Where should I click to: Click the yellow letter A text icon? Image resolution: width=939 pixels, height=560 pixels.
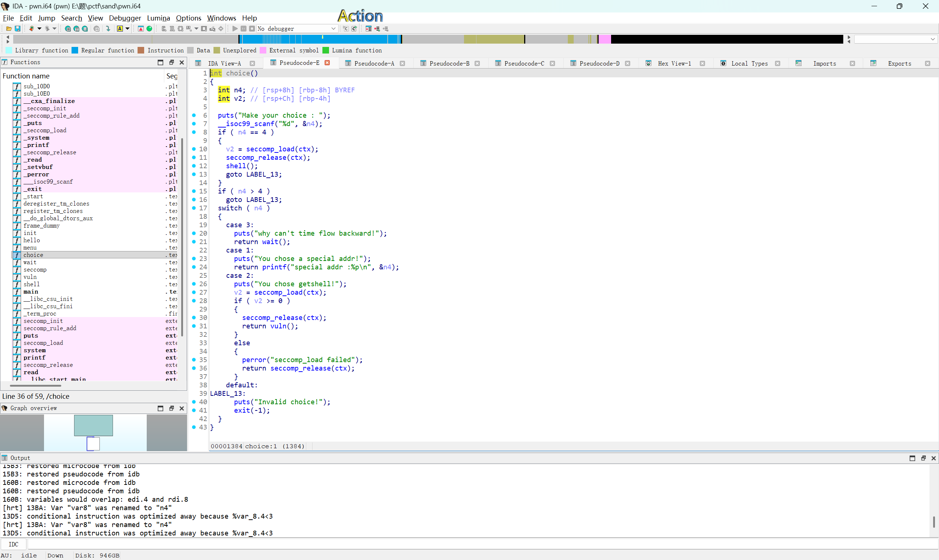click(120, 29)
